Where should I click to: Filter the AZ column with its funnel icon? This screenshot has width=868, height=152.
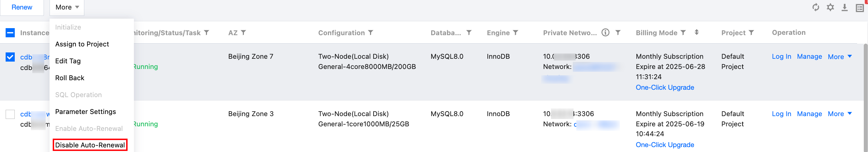(243, 33)
